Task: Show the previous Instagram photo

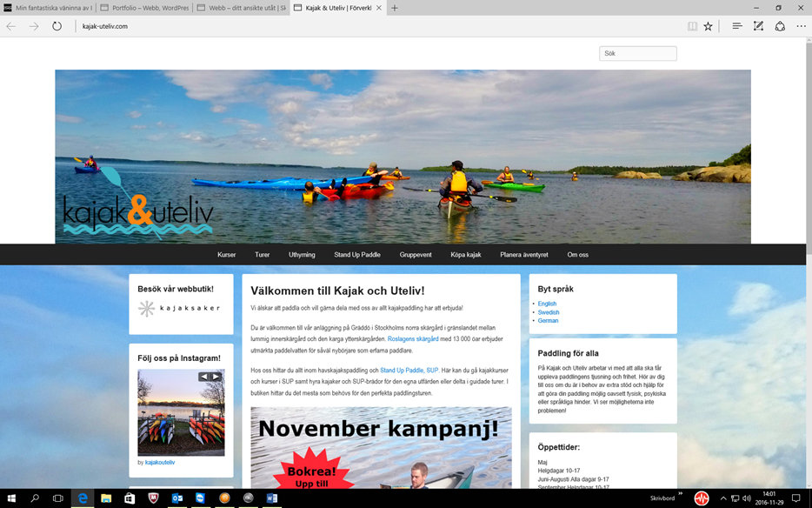Action: click(x=204, y=377)
